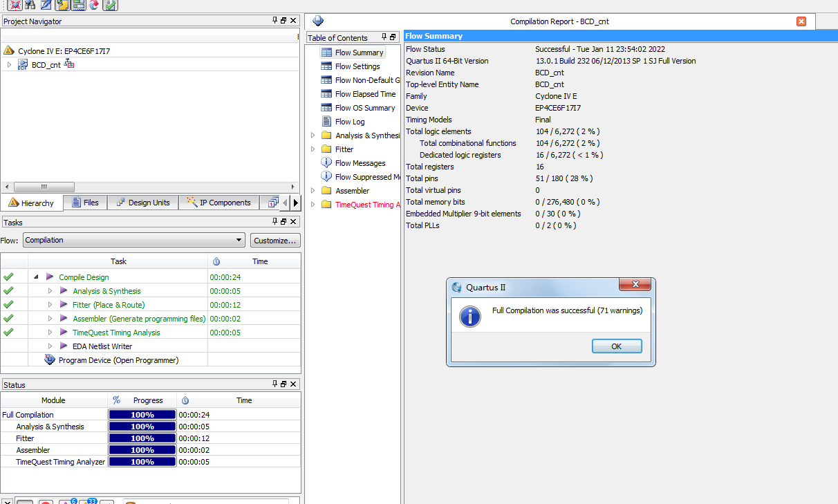Float the Project Navigator panel
Viewport: 838px width, 504px height.
pos(283,21)
